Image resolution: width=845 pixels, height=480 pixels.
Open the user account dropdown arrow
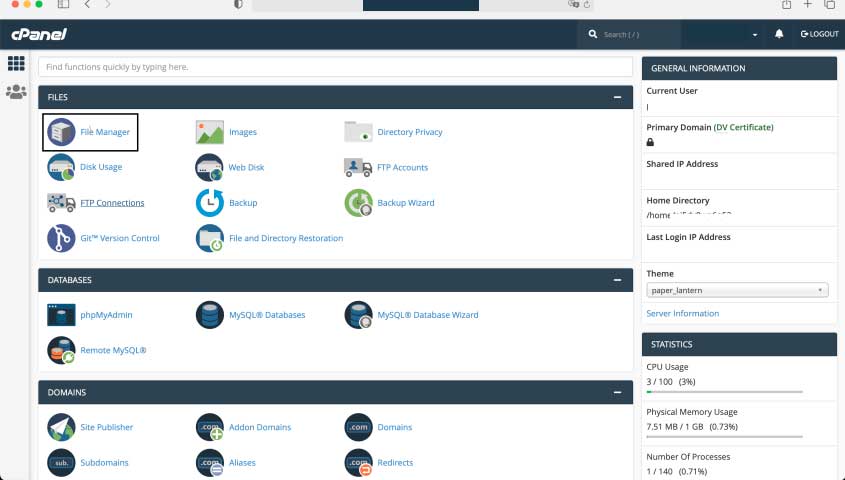point(754,34)
